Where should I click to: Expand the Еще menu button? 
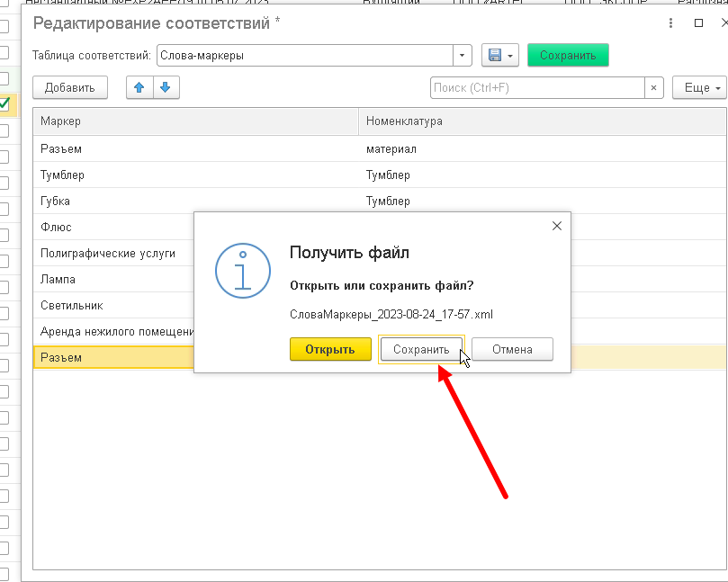tap(699, 88)
